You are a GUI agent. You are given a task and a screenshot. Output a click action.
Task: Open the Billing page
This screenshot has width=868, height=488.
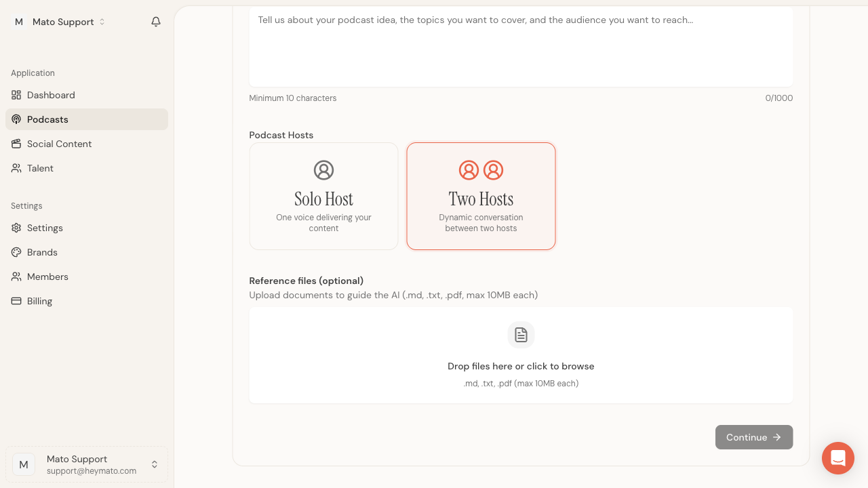(x=87, y=301)
